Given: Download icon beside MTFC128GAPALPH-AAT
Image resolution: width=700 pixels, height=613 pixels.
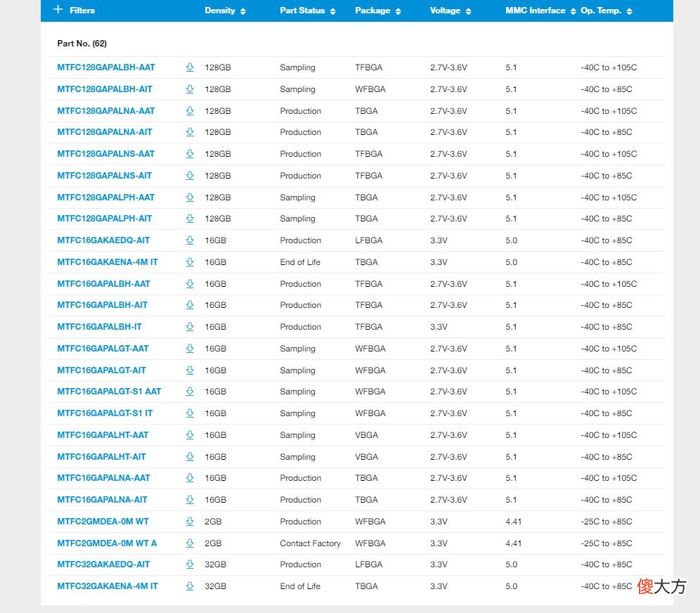Looking at the screenshot, I should (190, 197).
